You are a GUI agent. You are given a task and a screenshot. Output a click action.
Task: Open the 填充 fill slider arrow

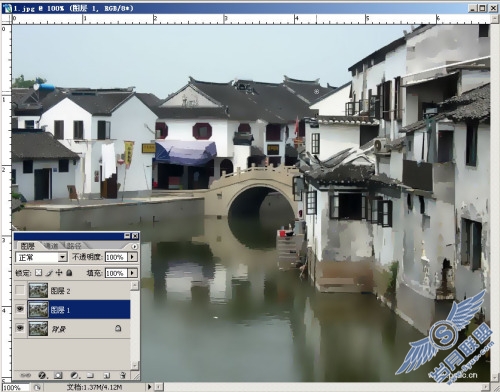(x=133, y=273)
